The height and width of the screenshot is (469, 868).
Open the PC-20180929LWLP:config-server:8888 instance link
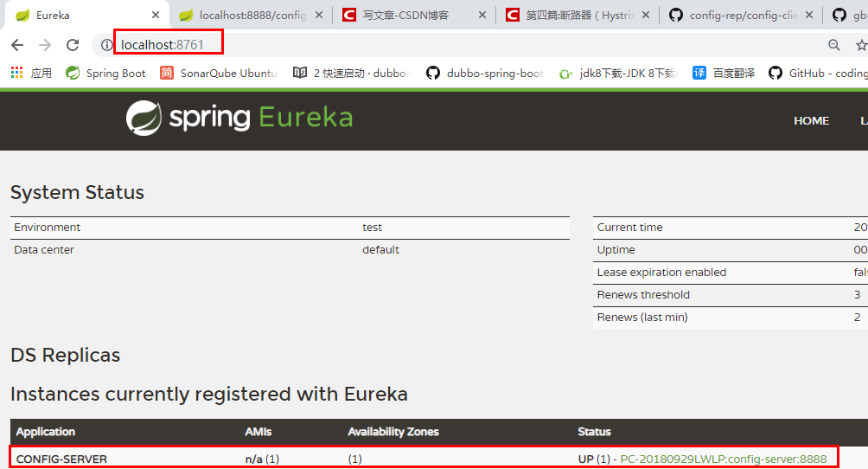[723, 459]
